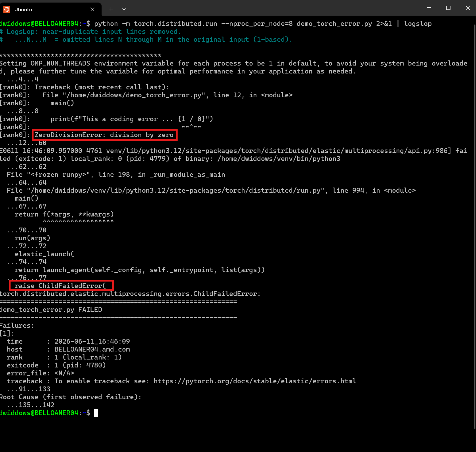Click the 'run(args)' line

coord(33,238)
